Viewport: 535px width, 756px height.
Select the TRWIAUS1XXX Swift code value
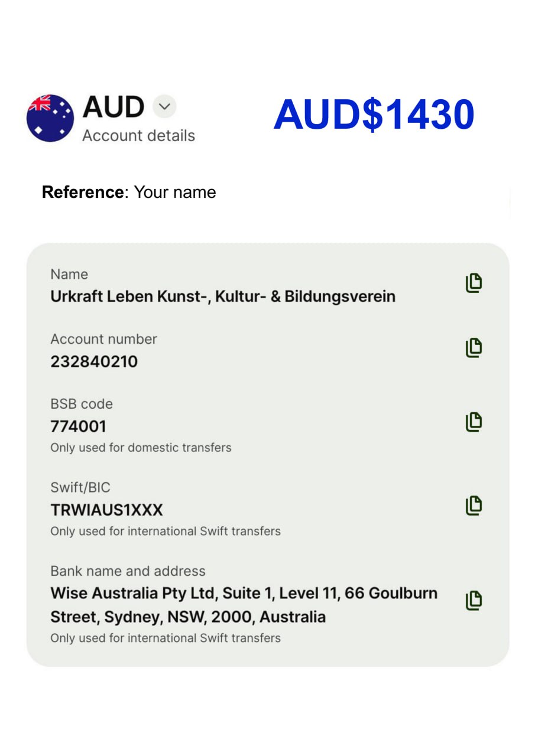pyautogui.click(x=106, y=510)
